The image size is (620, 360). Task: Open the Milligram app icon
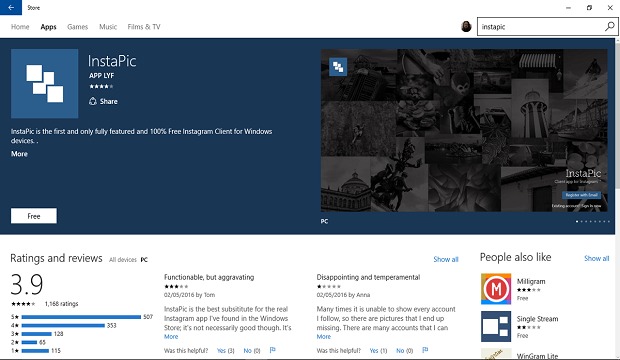(496, 289)
